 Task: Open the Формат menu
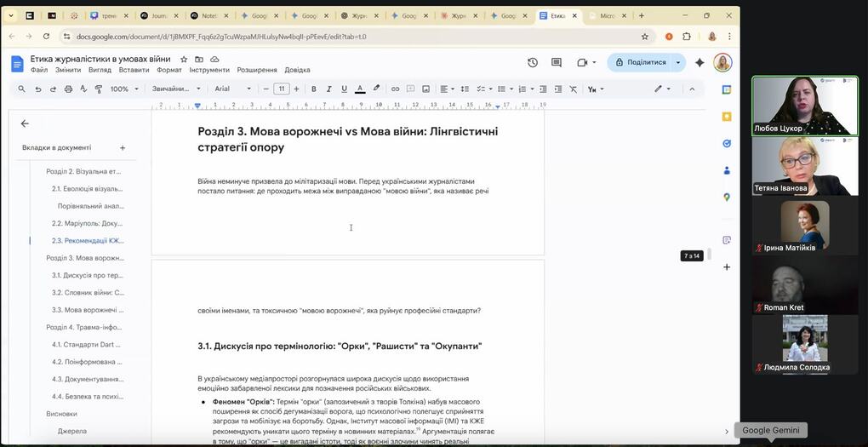168,70
